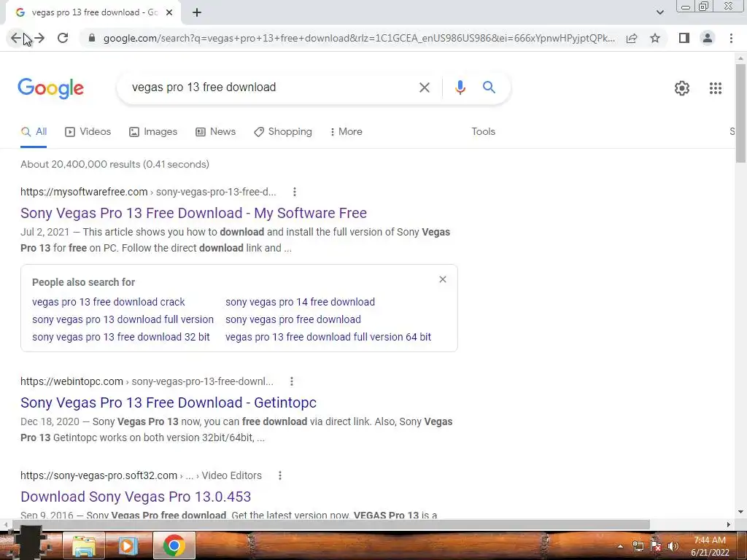747x560 pixels.
Task: Click the sony-vegas-pro.soft32.com URL text
Action: pyautogui.click(x=98, y=475)
